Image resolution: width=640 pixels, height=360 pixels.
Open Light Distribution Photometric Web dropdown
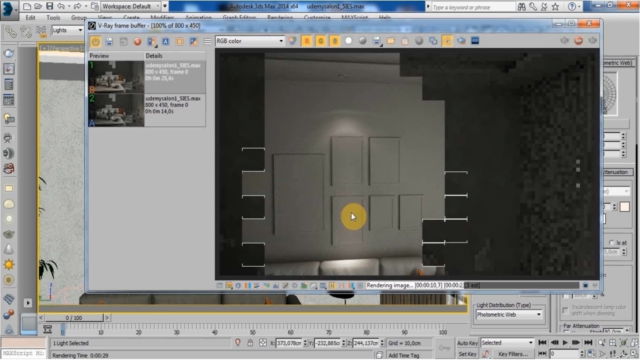[509, 315]
